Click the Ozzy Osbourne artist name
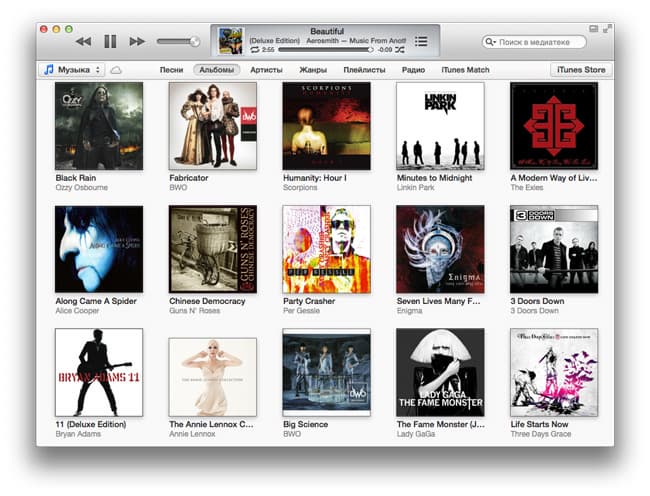The image size is (650, 496). point(82,188)
